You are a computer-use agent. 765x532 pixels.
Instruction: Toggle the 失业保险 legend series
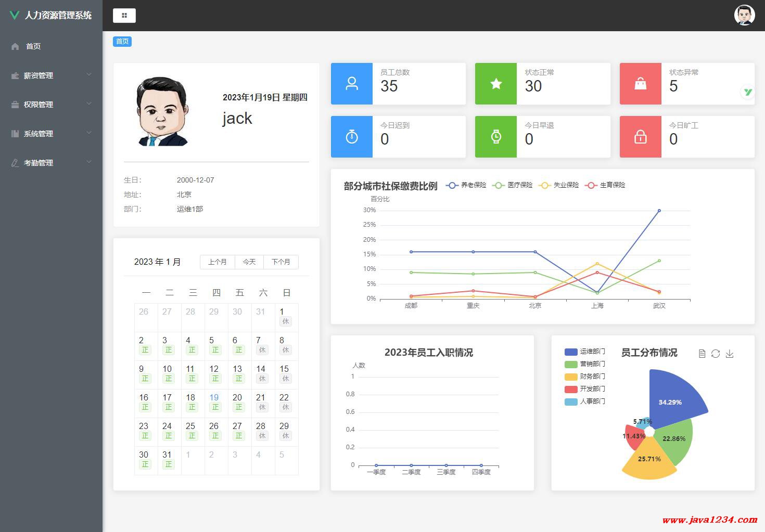559,185
